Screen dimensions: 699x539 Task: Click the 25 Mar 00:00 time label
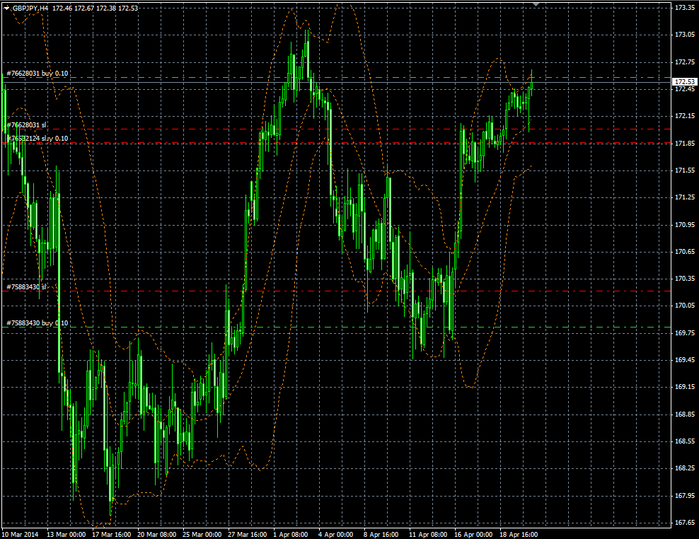point(202,534)
